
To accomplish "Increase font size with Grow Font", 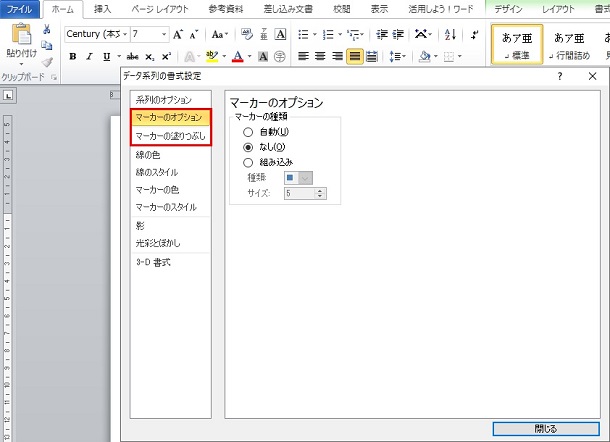I will (178, 35).
